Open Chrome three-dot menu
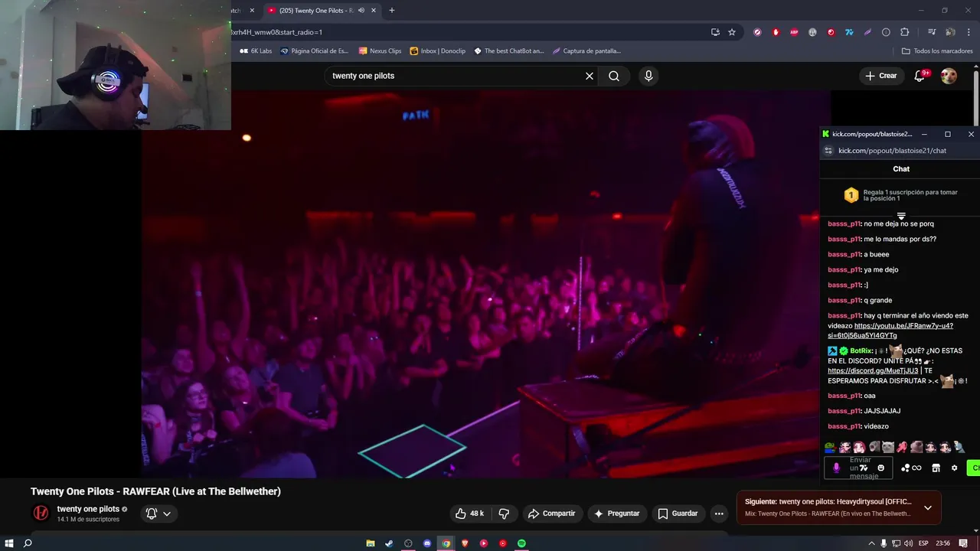 [969, 32]
